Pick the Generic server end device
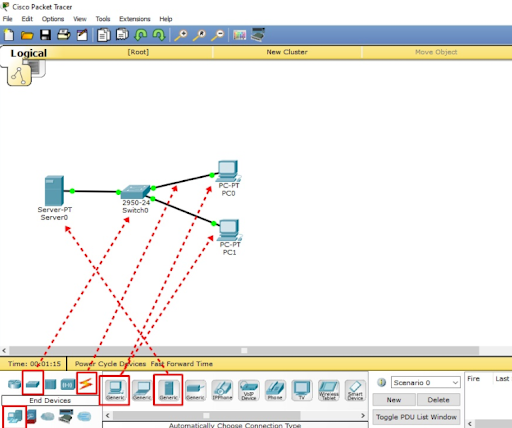The height and width of the screenshot is (428, 512). (x=168, y=390)
